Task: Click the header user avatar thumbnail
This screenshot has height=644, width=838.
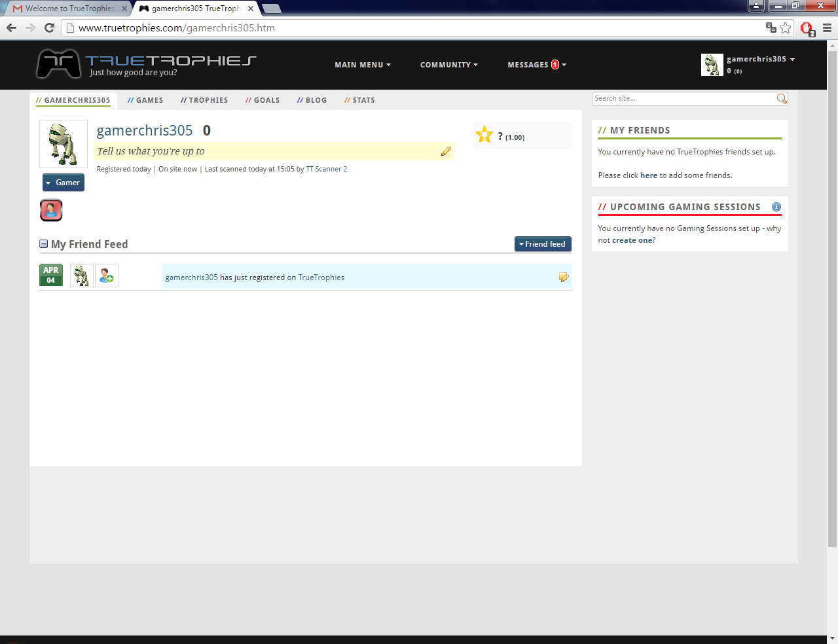Action: (x=712, y=65)
